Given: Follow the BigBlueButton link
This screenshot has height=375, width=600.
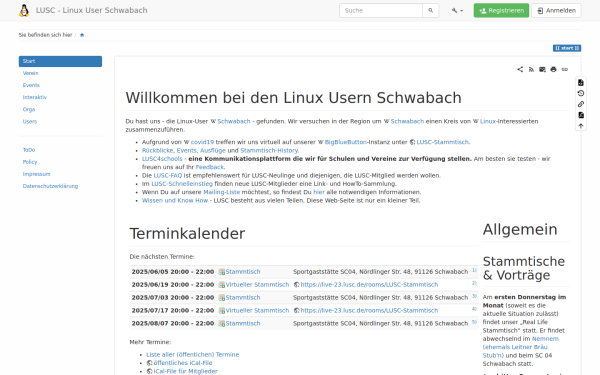Looking at the screenshot, I should [346, 142].
